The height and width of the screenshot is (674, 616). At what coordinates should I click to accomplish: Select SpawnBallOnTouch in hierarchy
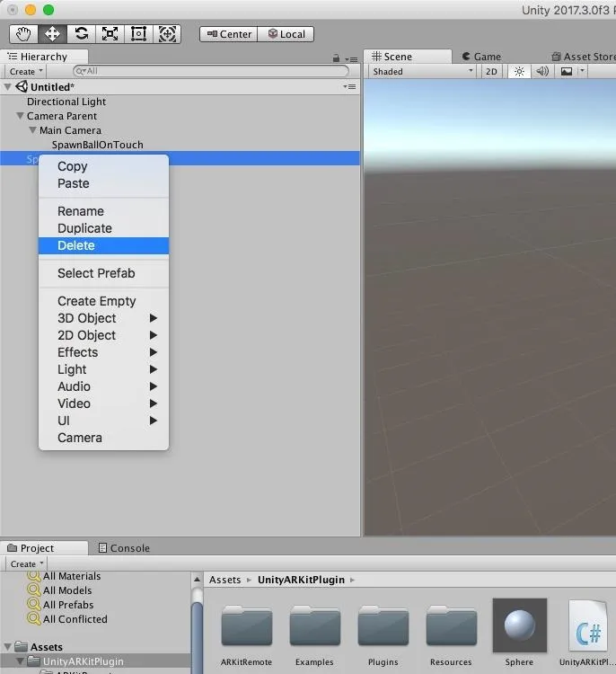[x=97, y=145]
